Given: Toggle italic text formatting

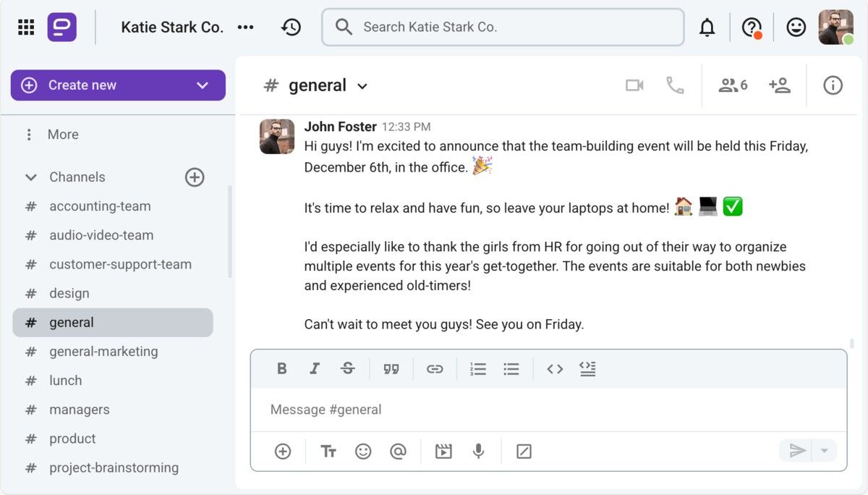Looking at the screenshot, I should 315,369.
